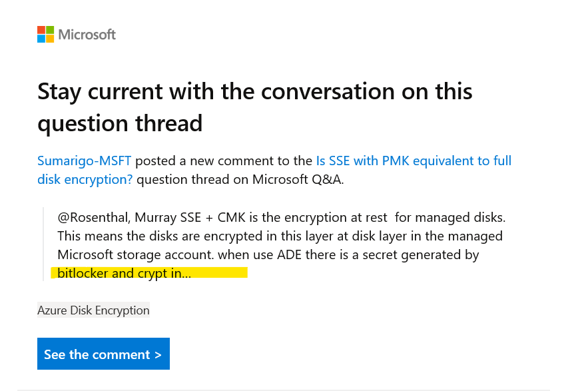
Task: Click the green square of Microsoft logo
Action: pos(50,30)
